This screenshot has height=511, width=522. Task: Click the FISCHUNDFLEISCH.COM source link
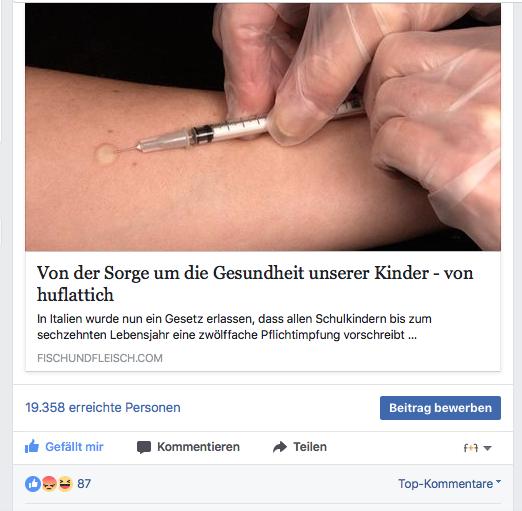pyautogui.click(x=100, y=358)
